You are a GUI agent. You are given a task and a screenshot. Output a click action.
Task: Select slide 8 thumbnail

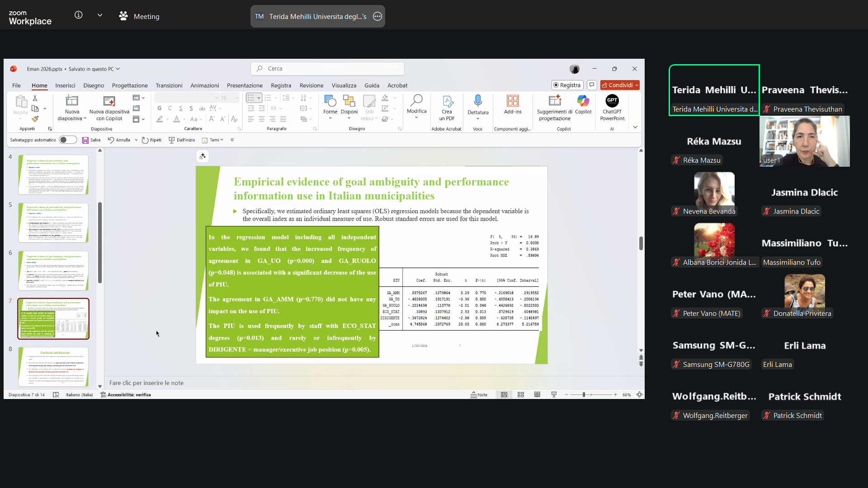point(53,366)
